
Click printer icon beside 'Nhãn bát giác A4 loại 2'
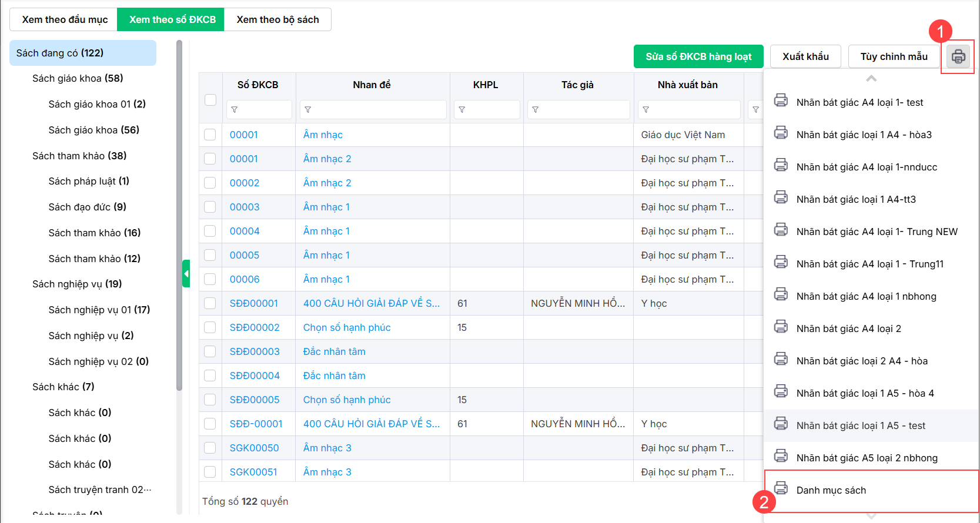coord(781,327)
